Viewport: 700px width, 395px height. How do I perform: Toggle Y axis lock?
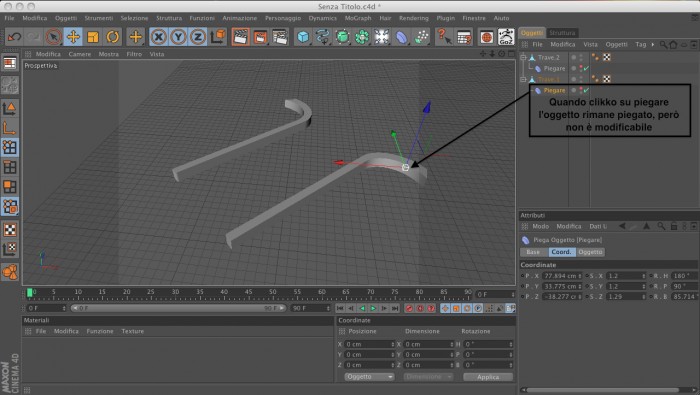point(178,37)
